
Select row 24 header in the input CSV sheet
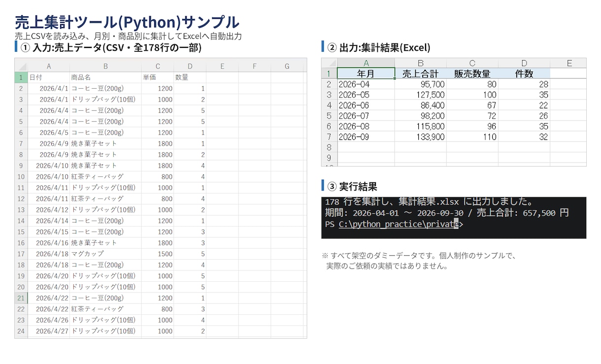[21, 331]
